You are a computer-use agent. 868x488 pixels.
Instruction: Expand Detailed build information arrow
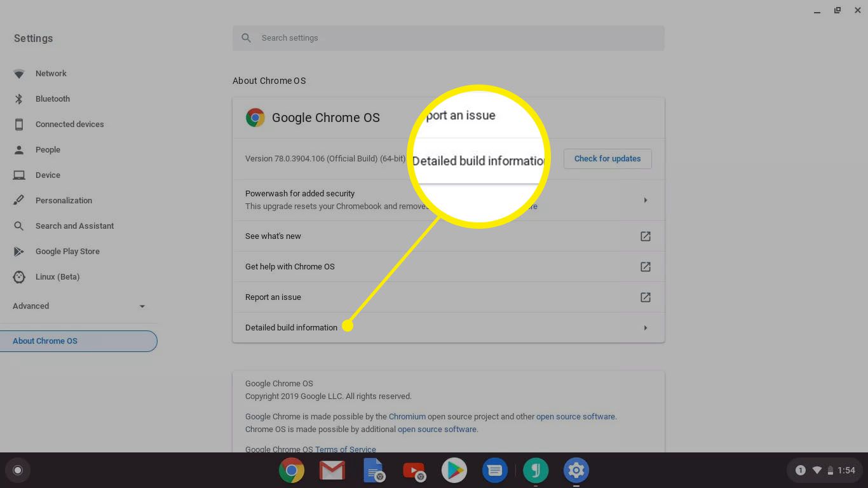click(646, 328)
